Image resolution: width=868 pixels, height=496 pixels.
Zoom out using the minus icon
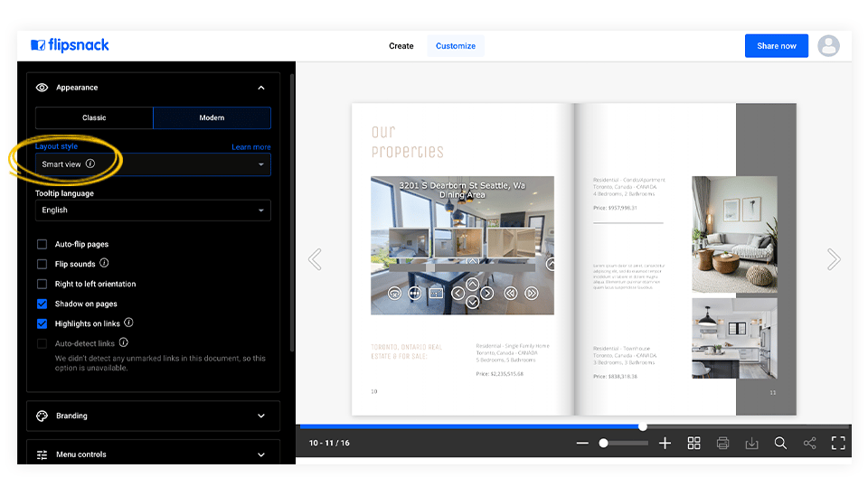(x=582, y=443)
